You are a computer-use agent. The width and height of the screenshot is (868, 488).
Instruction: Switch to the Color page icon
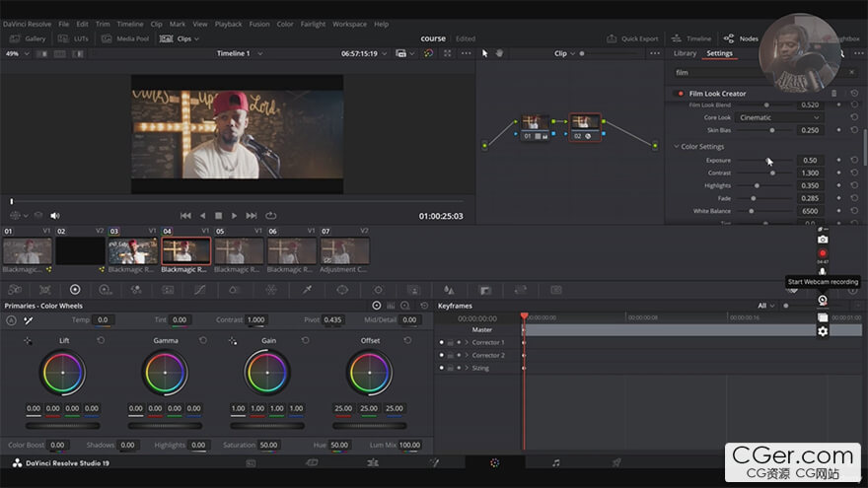click(x=495, y=462)
